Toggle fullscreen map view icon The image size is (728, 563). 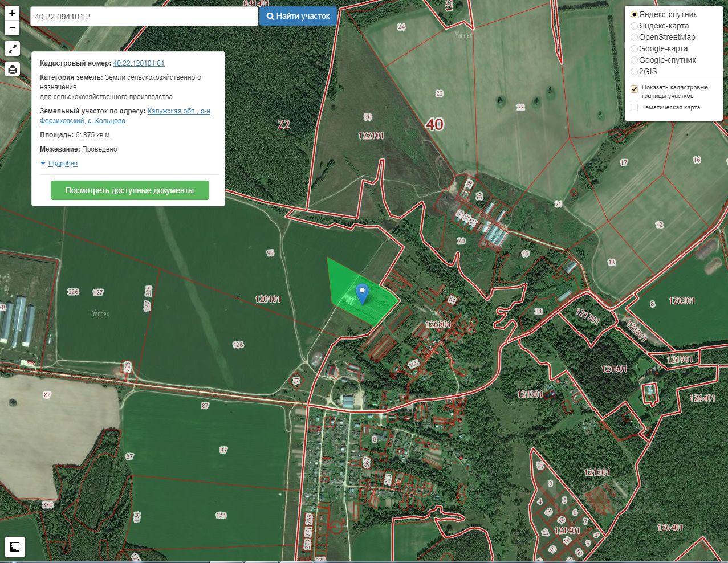[12, 48]
